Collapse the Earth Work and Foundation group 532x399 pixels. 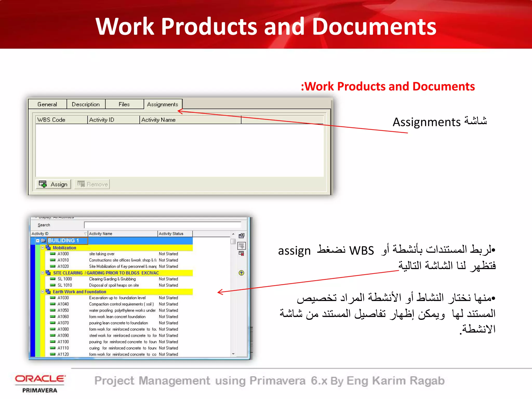(x=43, y=292)
